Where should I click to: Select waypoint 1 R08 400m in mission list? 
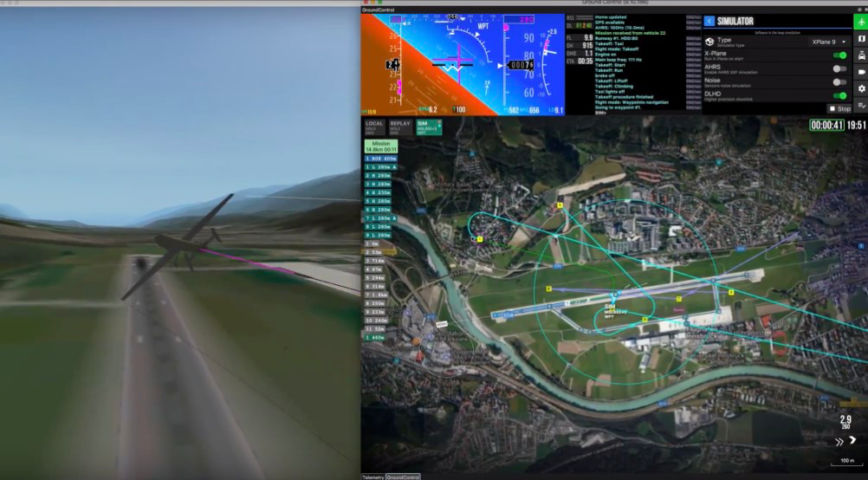(x=381, y=159)
